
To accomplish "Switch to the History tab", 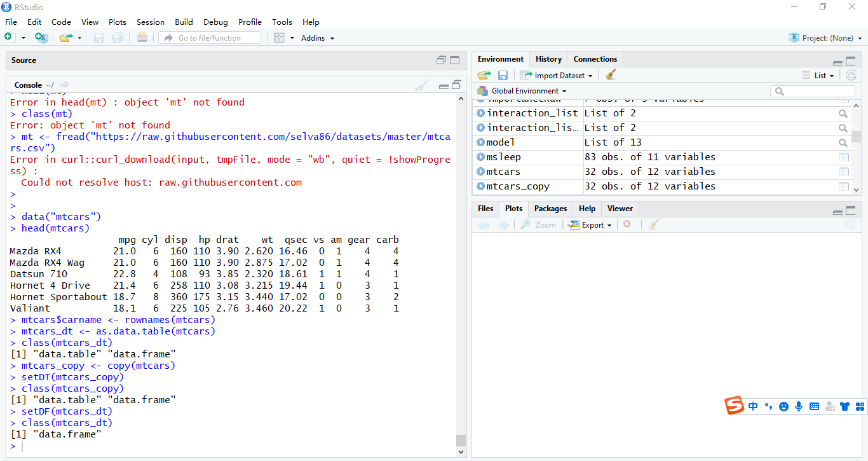I will pos(548,58).
